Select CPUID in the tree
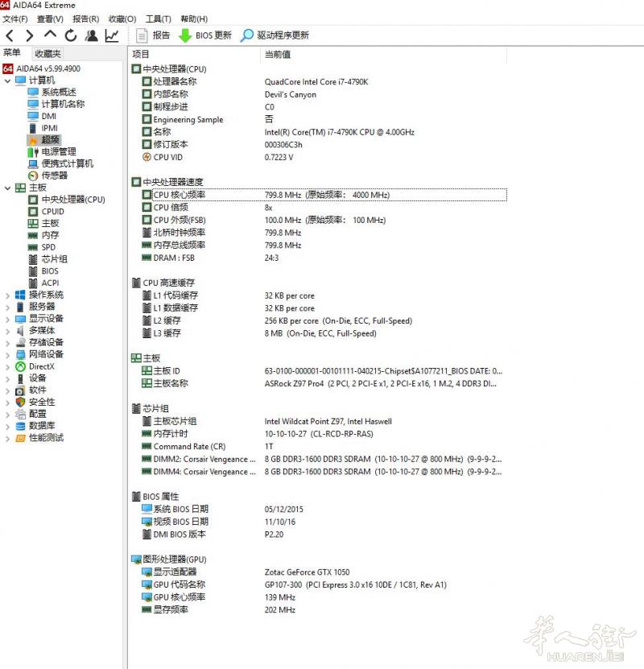 coord(46,212)
